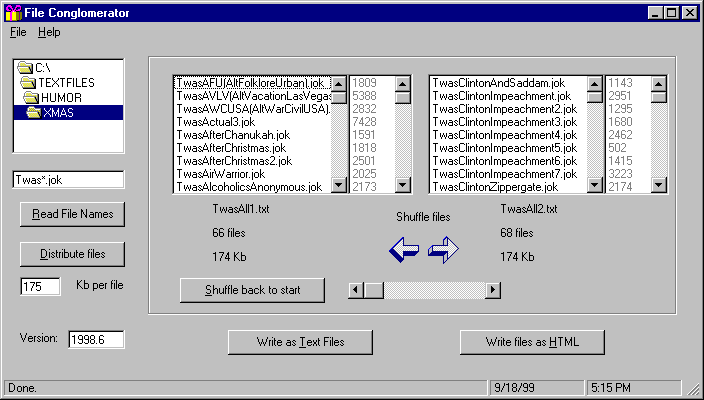The image size is (704, 400).
Task: Select the C:\ folder icon
Action: 25,68
